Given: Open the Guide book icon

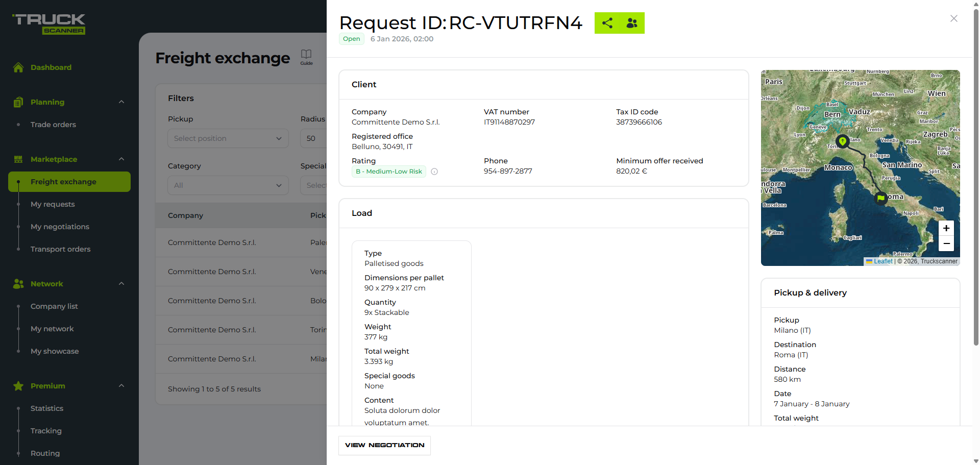Looking at the screenshot, I should [x=306, y=56].
